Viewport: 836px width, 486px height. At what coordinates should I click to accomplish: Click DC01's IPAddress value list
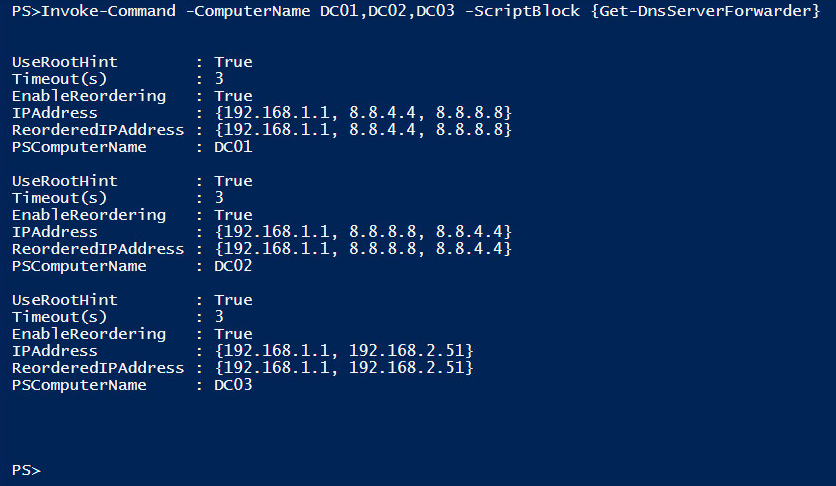click(x=363, y=112)
